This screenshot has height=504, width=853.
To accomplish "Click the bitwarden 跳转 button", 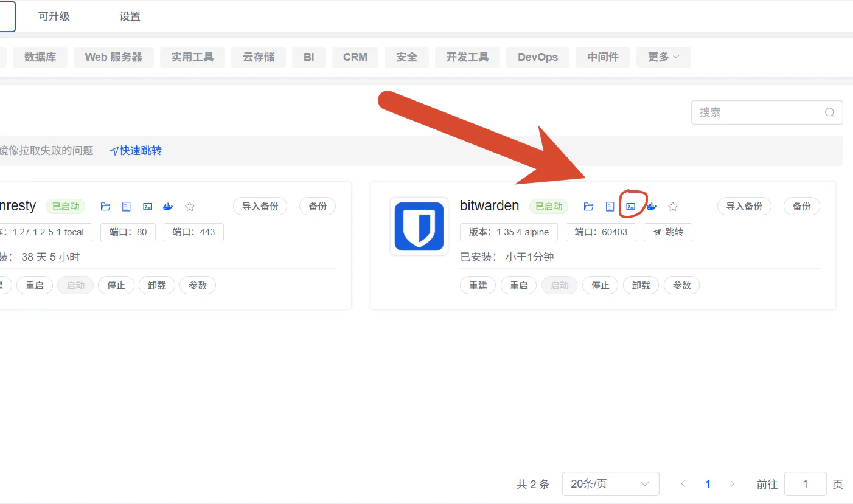I will point(668,232).
